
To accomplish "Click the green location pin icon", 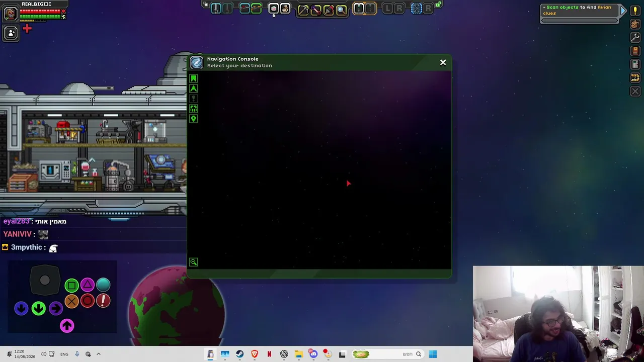I will pyautogui.click(x=193, y=119).
